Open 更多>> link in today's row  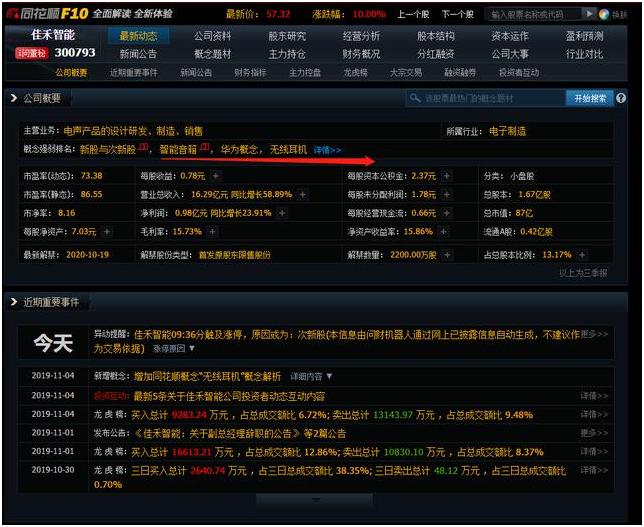(594, 334)
